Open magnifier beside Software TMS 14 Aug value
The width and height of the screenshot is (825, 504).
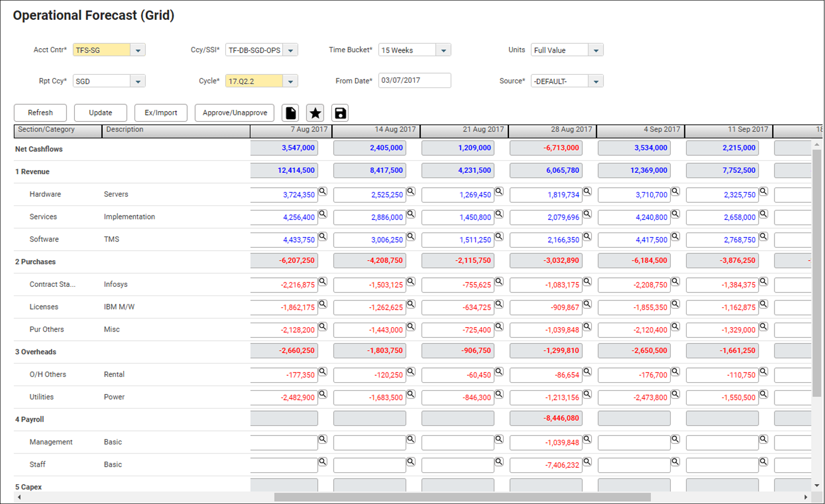[x=411, y=236]
